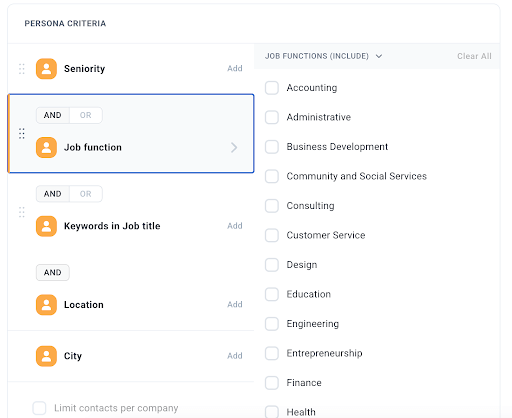This screenshot has height=418, width=512.
Task: Click the AND label above Location
Action: [53, 273]
